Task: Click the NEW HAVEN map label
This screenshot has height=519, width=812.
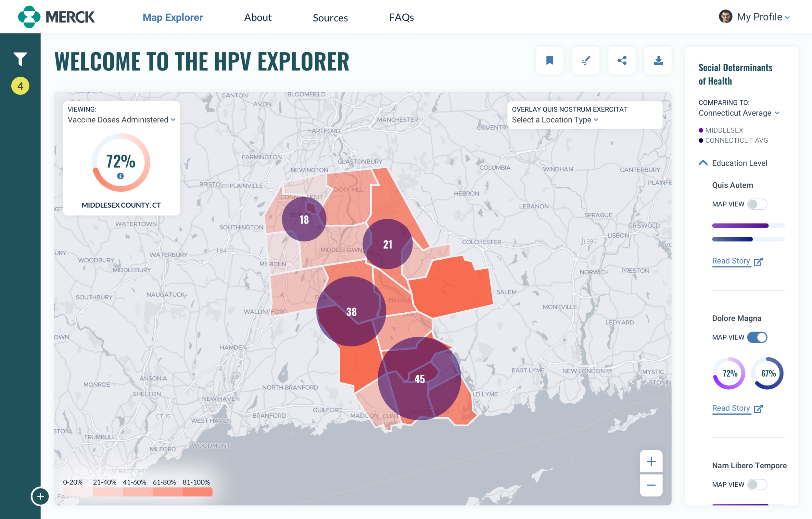Action: (221, 398)
